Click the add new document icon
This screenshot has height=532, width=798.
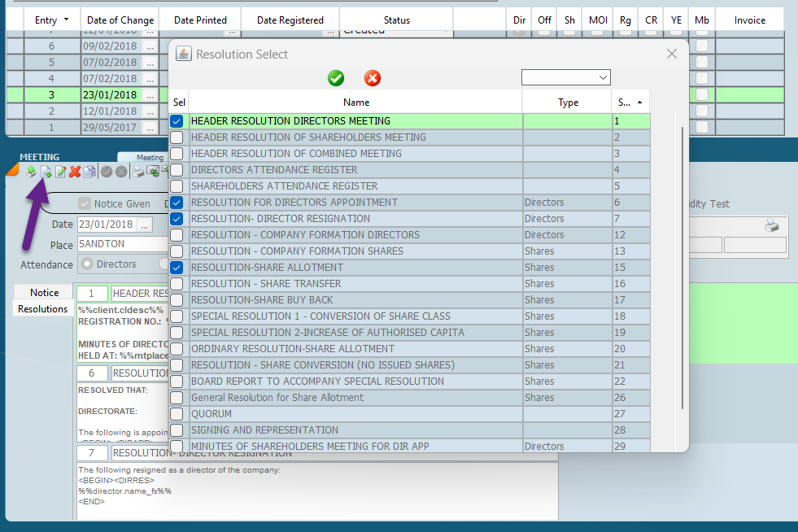(46, 172)
